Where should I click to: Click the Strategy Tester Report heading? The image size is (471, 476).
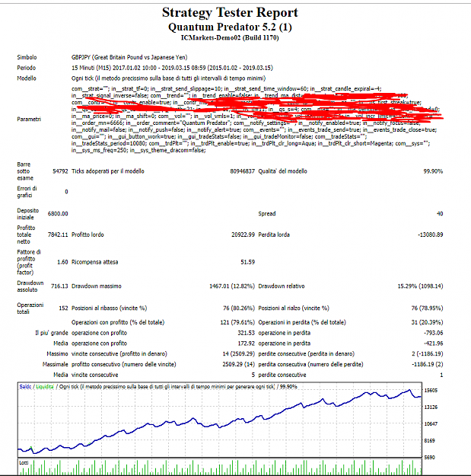(230, 13)
